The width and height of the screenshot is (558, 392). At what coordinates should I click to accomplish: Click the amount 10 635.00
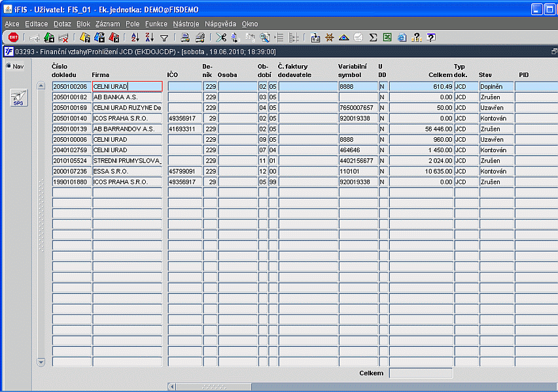tap(421, 171)
